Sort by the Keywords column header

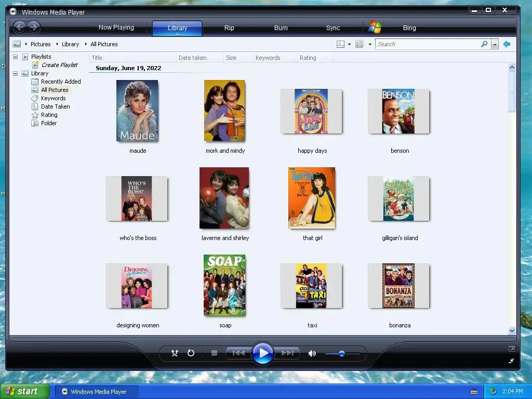(275, 58)
